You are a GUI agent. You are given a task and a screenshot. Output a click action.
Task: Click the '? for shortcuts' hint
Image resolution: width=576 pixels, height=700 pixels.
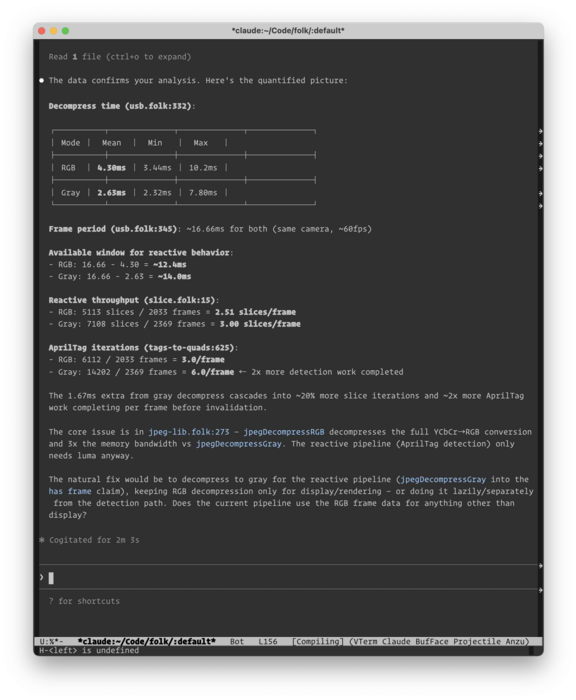pos(84,601)
